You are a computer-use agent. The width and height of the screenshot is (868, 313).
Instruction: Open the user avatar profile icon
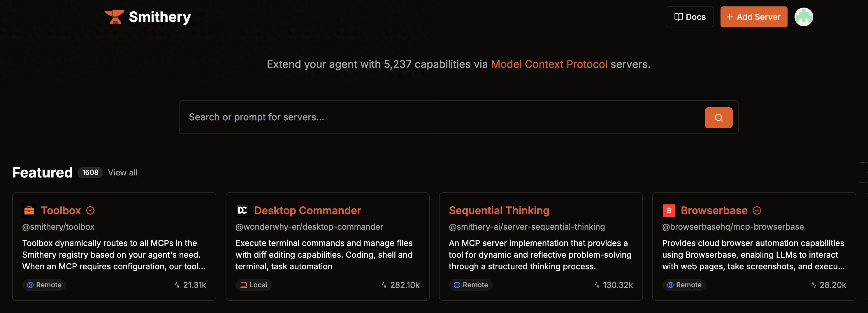point(803,17)
